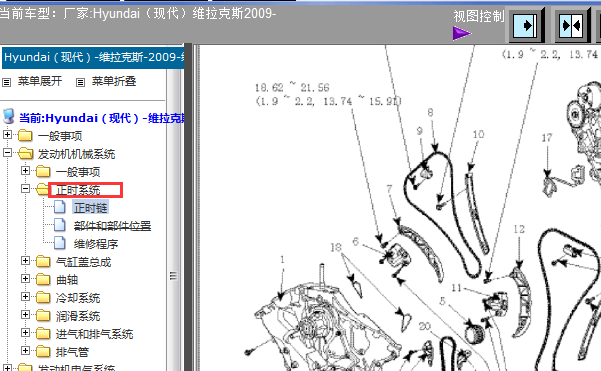Click the folder icon of 排气管
The width and height of the screenshot is (601, 371).
click(43, 351)
